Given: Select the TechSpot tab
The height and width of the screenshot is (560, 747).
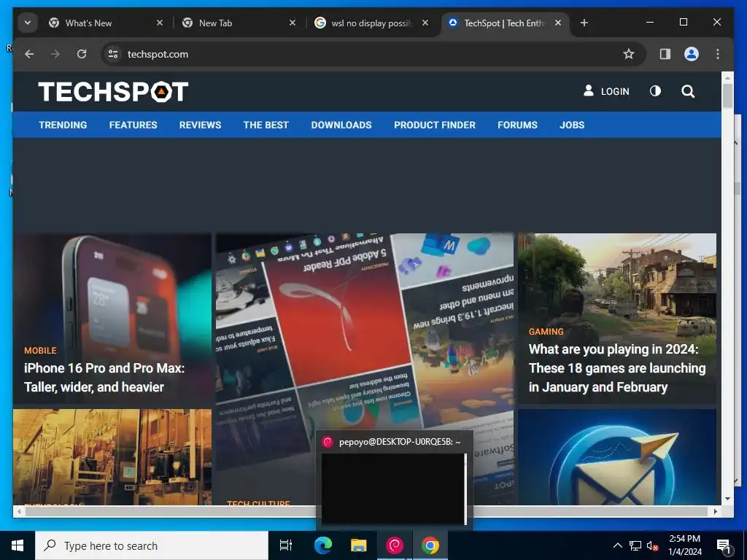Looking at the screenshot, I should 505,23.
